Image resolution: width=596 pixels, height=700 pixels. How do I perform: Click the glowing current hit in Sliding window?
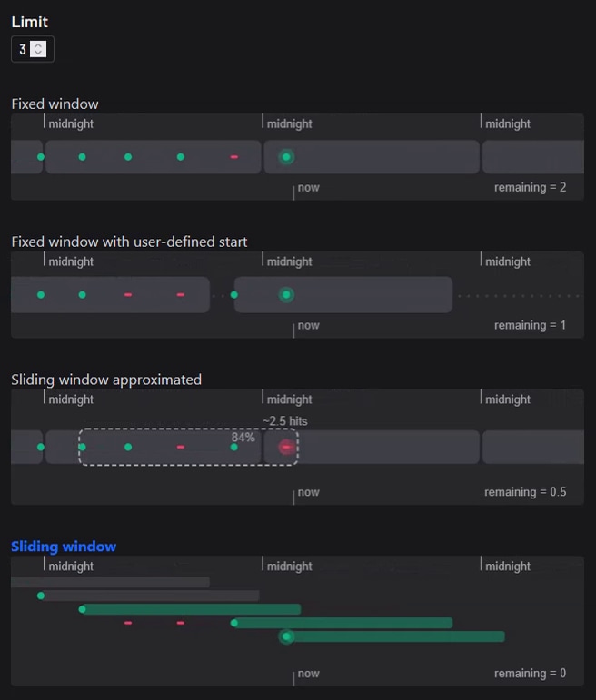click(287, 636)
